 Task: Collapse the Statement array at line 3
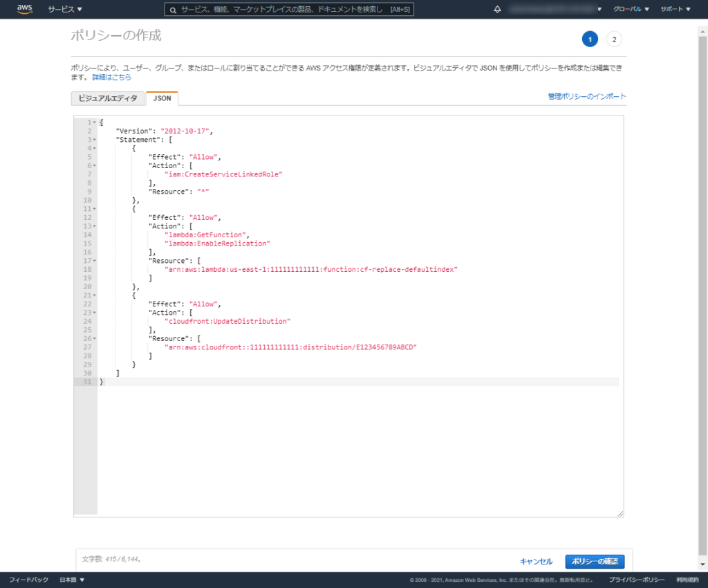[93, 139]
